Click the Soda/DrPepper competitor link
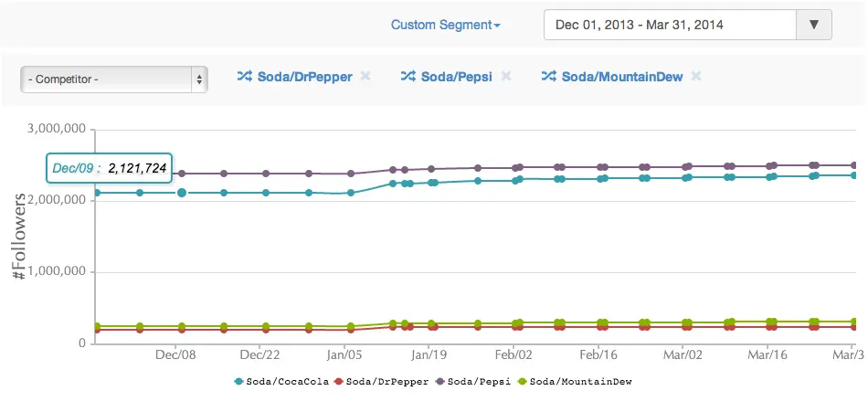Image resolution: width=868 pixels, height=401 pixels. tap(304, 77)
